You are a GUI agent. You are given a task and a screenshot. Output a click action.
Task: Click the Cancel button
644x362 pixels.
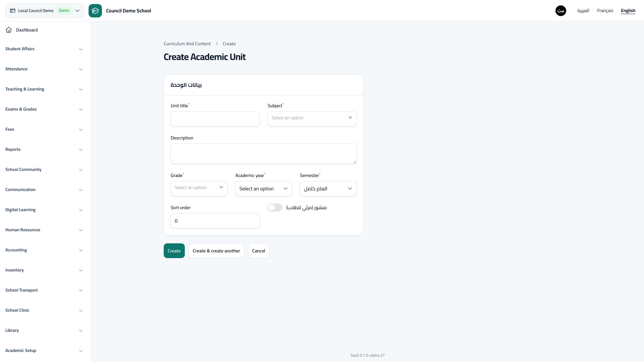[259, 251]
